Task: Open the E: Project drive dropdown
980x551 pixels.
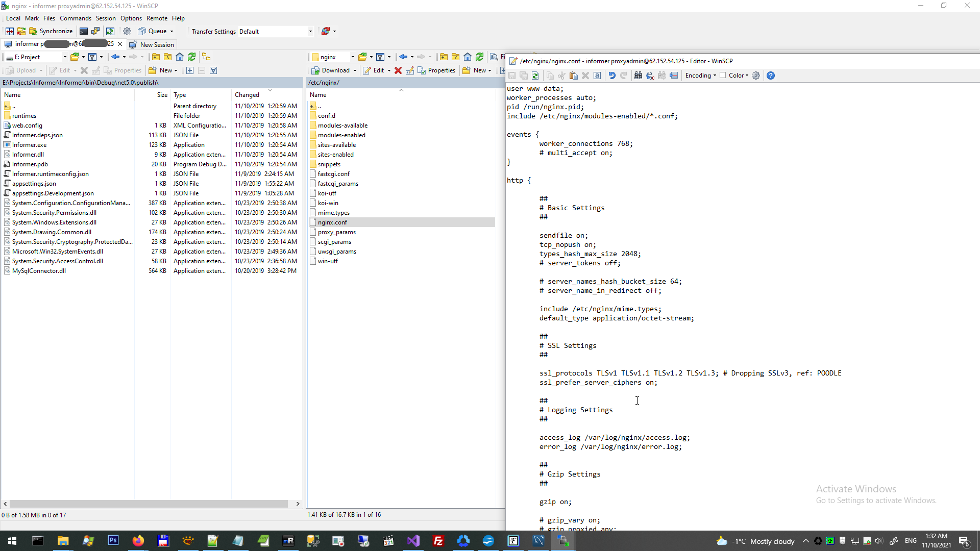Action: point(65,57)
